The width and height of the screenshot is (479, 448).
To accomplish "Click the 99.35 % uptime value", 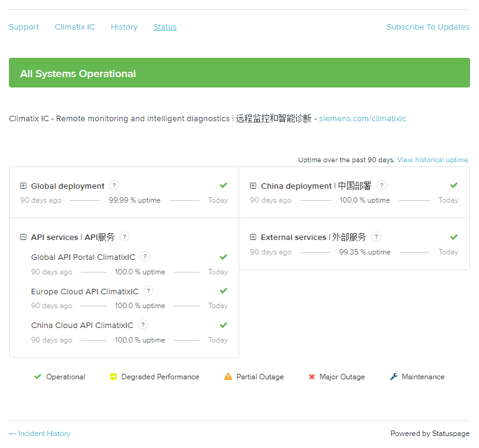I will click(x=365, y=252).
